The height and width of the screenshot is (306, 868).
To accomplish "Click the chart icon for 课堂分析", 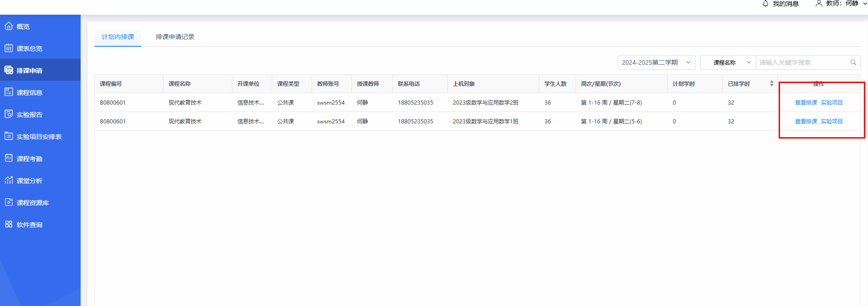I will pyautogui.click(x=9, y=180).
